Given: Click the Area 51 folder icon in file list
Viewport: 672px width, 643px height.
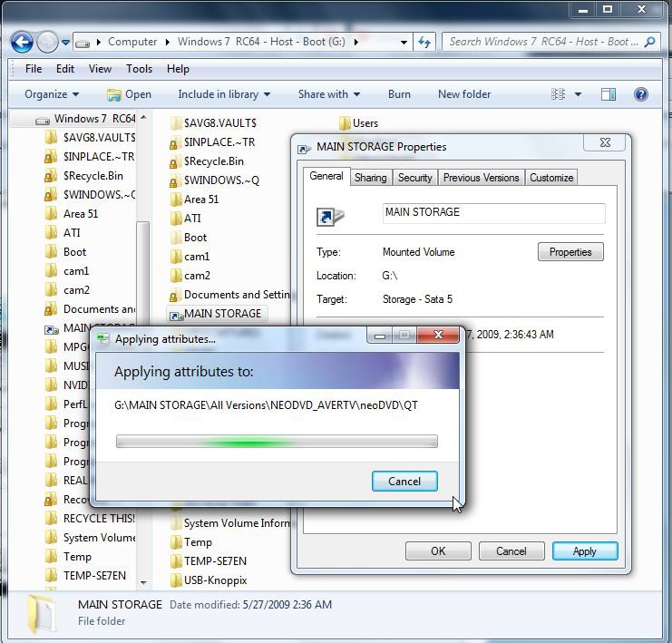Looking at the screenshot, I should click(x=176, y=200).
